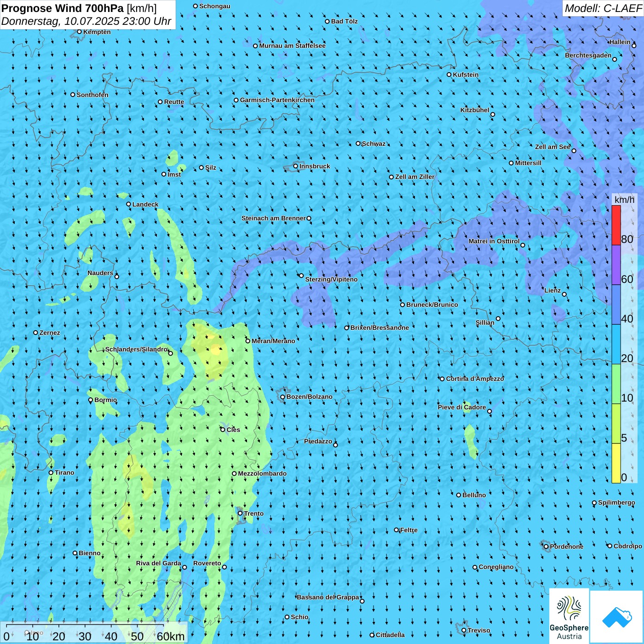Click the 'Prognose Wind 700hPa' title

[63, 8]
